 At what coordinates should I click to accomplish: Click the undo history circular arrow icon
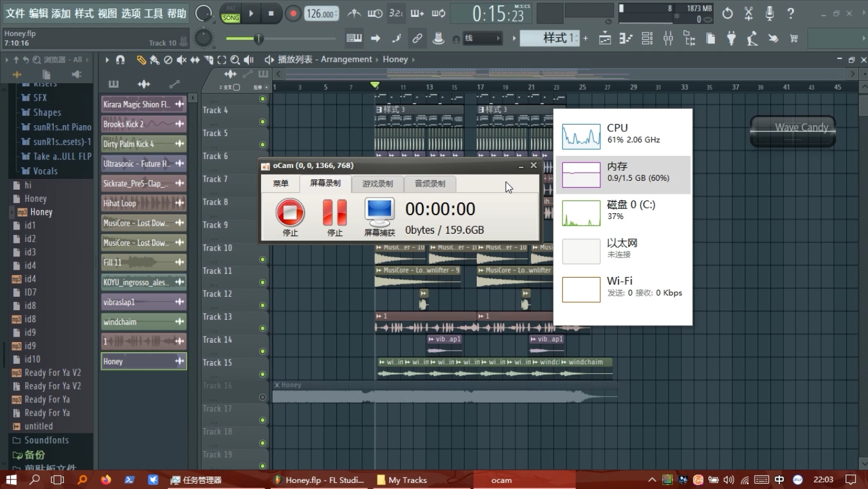point(728,13)
